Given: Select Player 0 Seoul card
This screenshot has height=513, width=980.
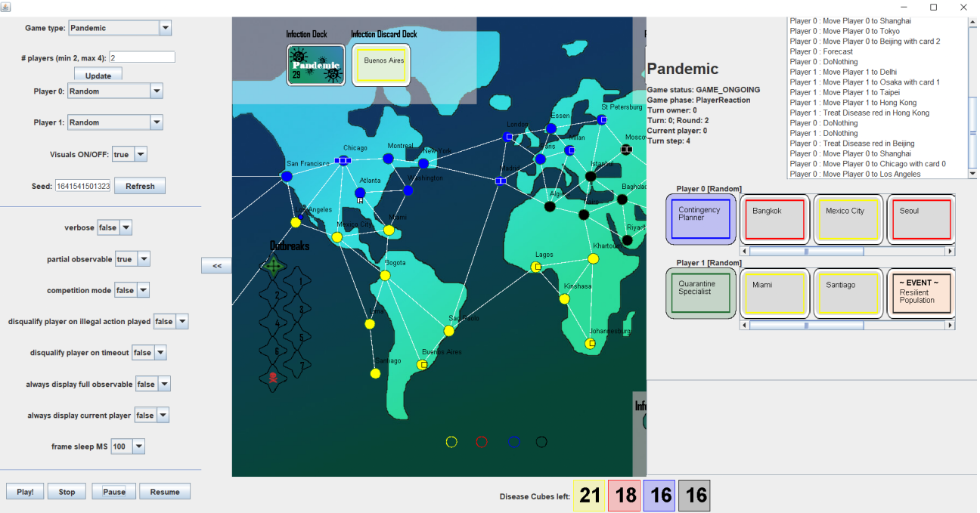Looking at the screenshot, I should (x=920, y=219).
